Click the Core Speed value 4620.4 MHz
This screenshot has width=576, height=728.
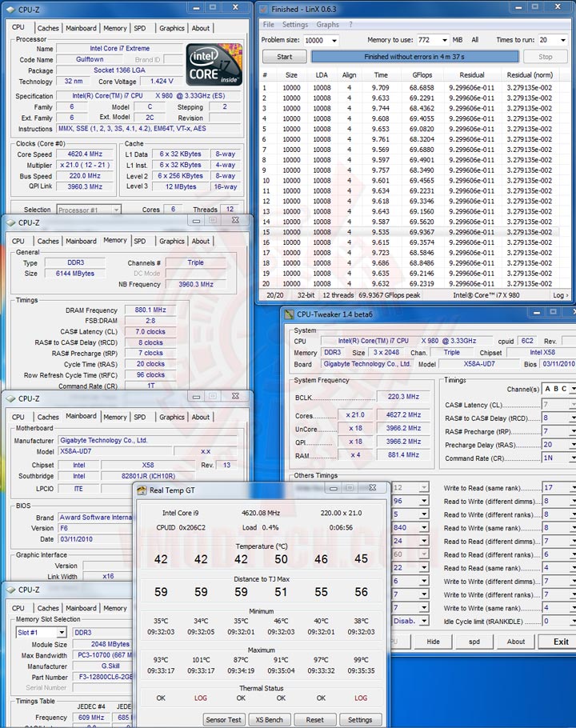[85, 154]
